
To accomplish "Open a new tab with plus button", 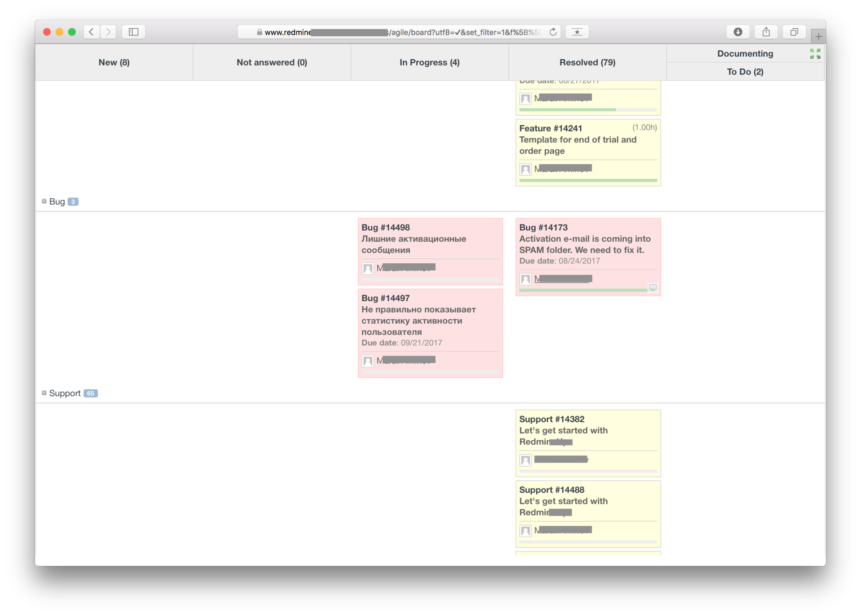I will tap(818, 36).
